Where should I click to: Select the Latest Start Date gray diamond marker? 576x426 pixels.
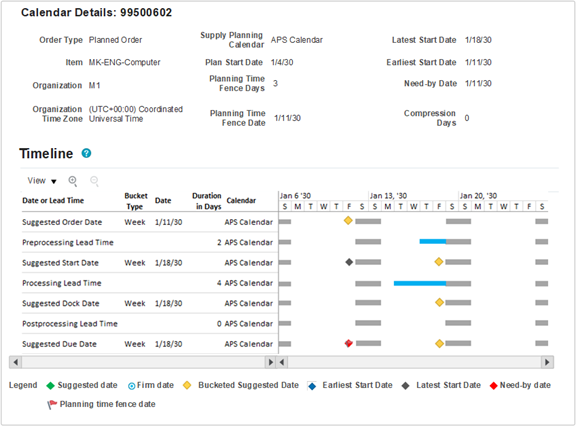tap(349, 262)
